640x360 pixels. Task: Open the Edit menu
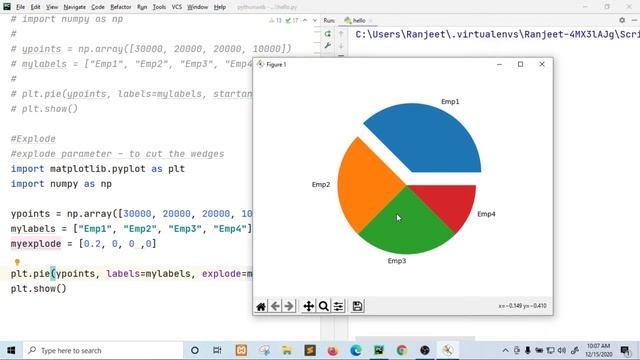[36, 7]
